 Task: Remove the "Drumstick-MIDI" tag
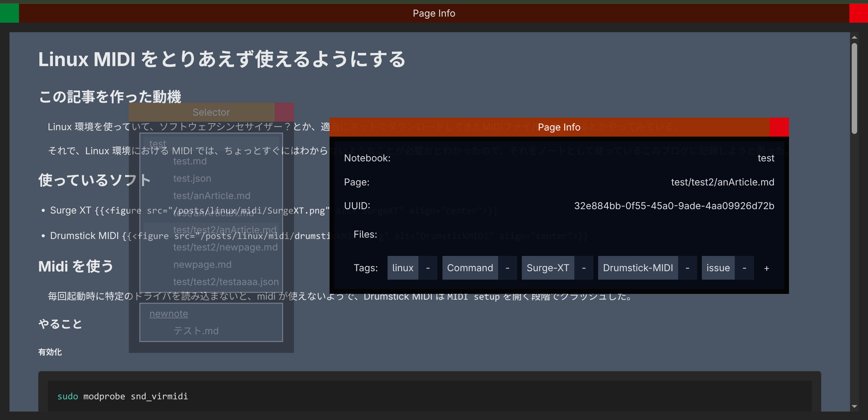tap(688, 268)
